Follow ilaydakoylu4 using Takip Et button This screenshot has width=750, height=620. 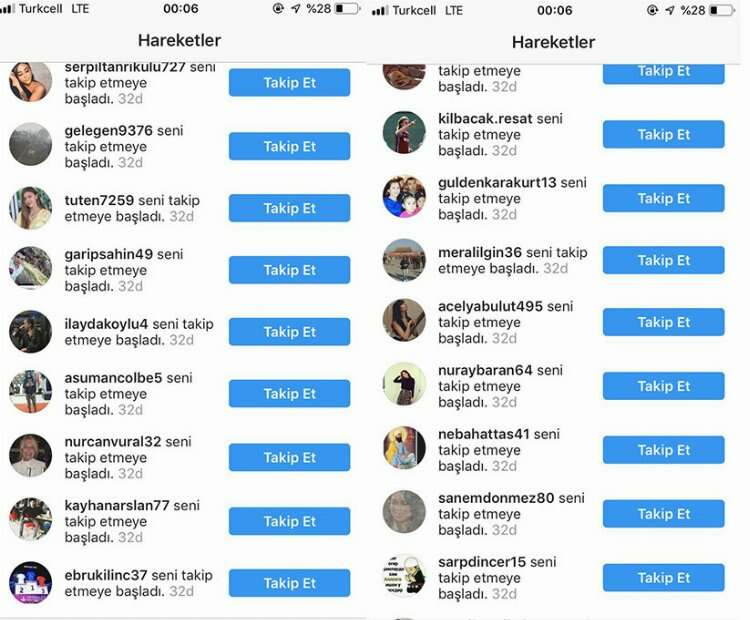click(289, 332)
